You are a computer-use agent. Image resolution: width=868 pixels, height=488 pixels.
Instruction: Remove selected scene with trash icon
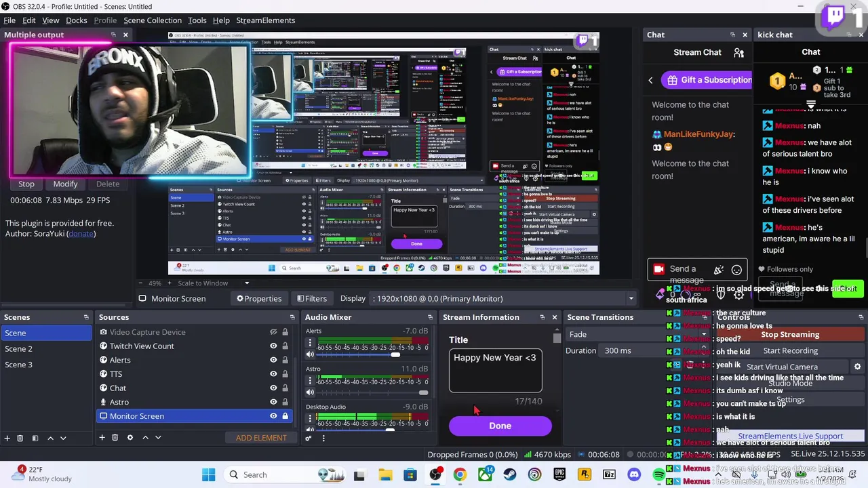(x=20, y=438)
